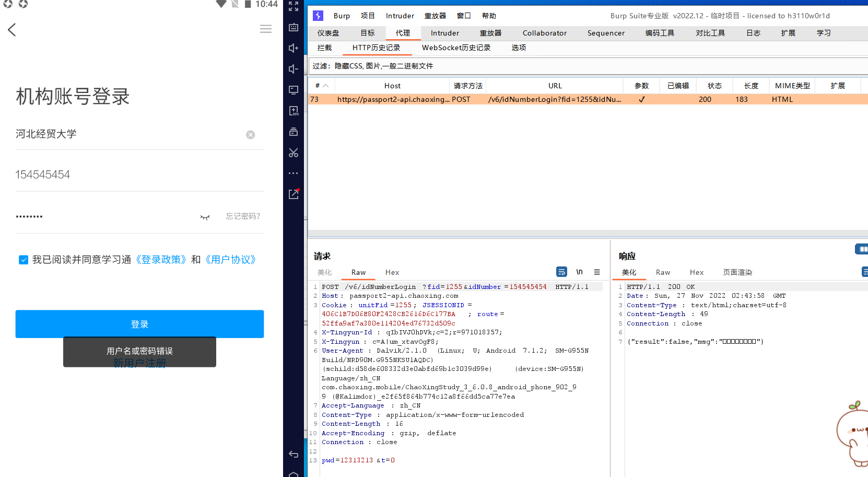Switch to the Collaborator tab
The width and height of the screenshot is (868, 477).
tap(545, 33)
